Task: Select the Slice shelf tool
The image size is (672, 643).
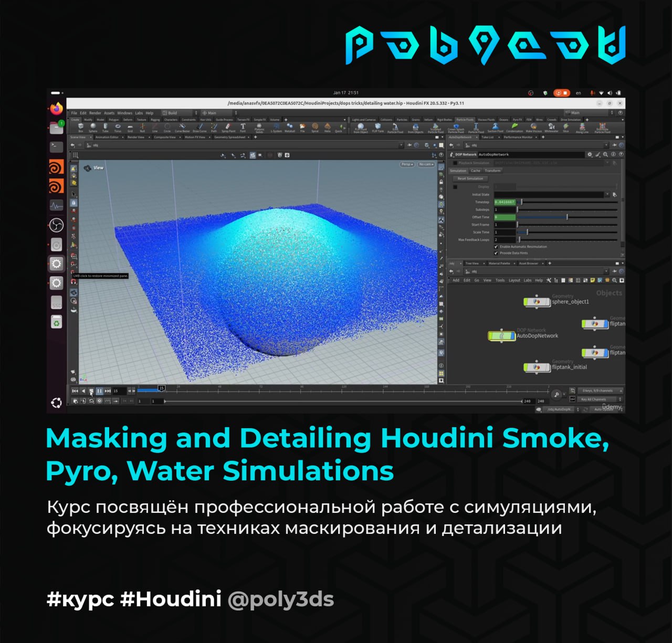Action: [x=565, y=128]
